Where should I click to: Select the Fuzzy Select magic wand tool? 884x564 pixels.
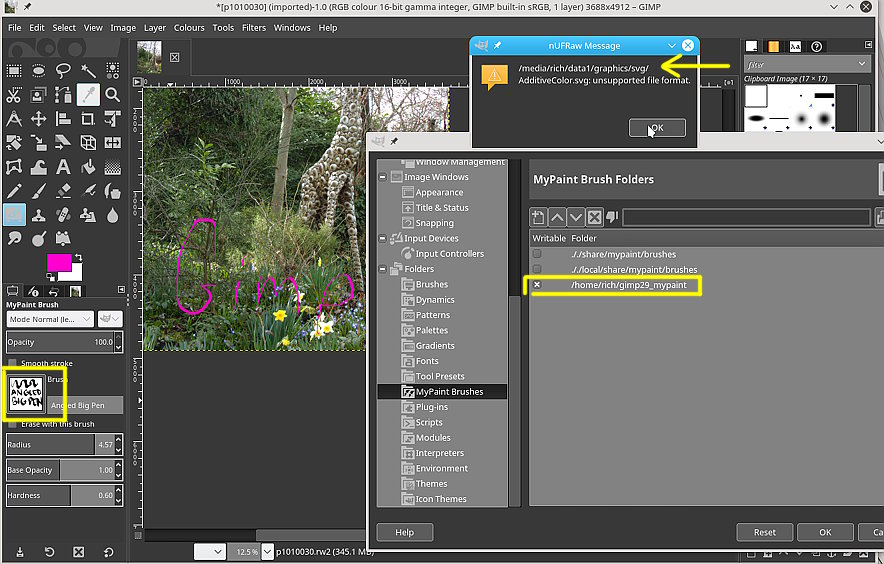pos(88,70)
